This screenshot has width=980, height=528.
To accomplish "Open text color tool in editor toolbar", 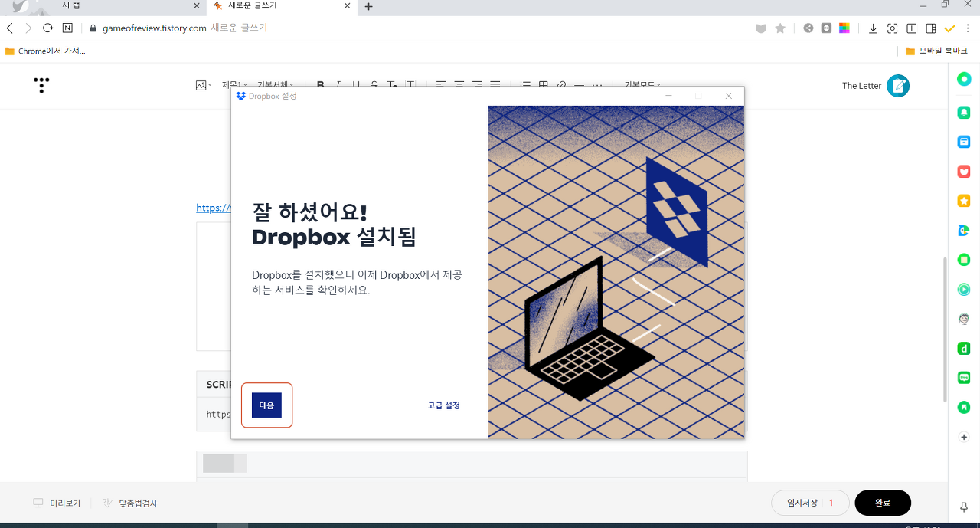I will pos(392,85).
